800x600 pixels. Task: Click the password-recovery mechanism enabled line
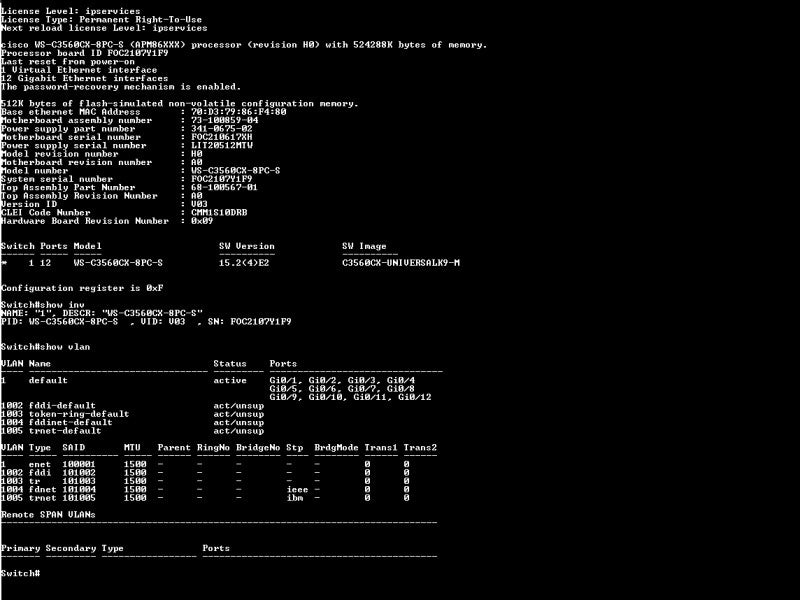point(121,87)
